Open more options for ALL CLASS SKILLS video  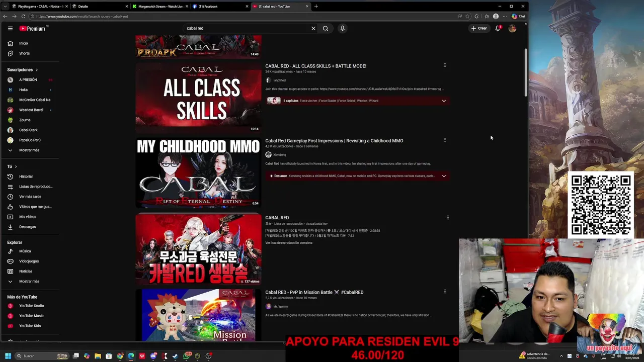pyautogui.click(x=445, y=65)
